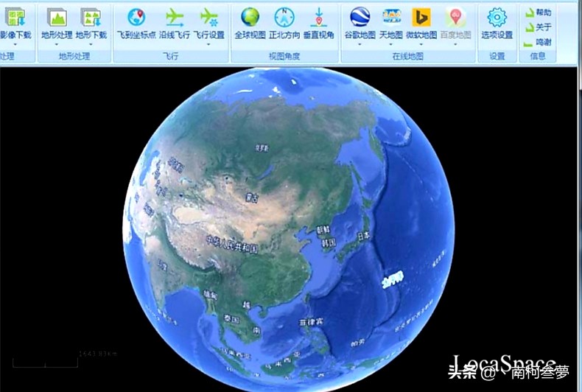Choose the 微软地图 Bing map icon
Screen dimensions: 582x392
(x=421, y=18)
